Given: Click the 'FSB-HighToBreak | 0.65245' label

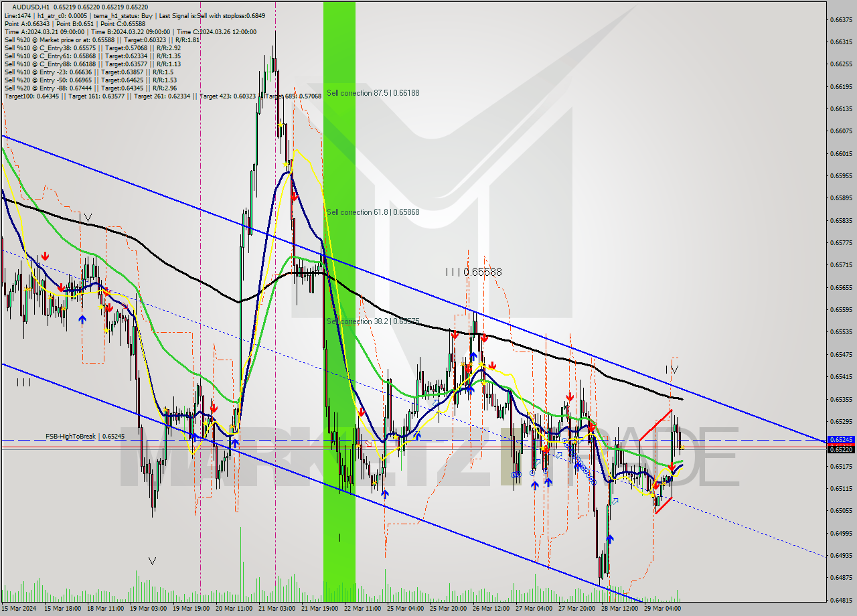Looking at the screenshot, I should pyautogui.click(x=85, y=437).
